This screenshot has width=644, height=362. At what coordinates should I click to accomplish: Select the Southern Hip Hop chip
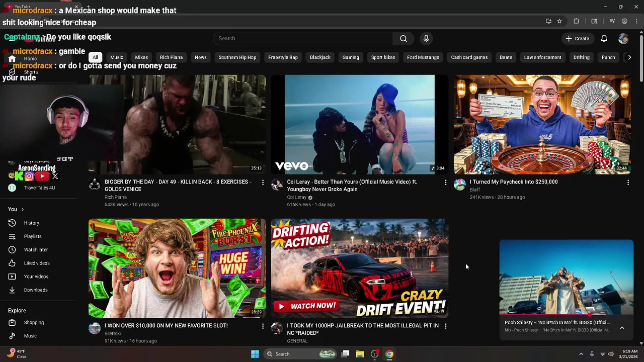(x=237, y=57)
